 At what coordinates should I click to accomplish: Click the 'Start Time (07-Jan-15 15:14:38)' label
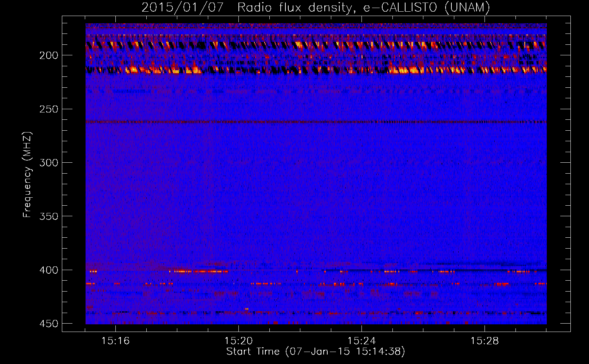316,352
